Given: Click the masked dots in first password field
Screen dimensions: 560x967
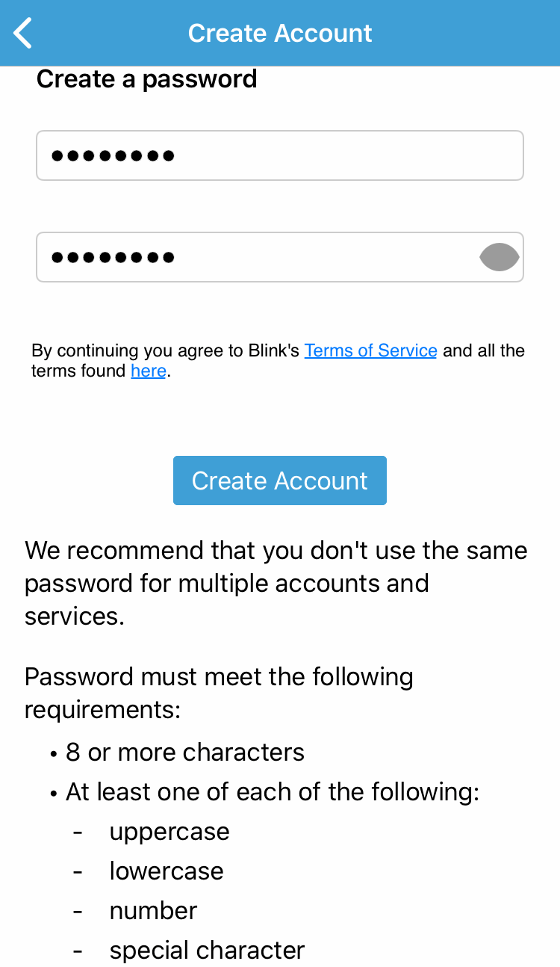Looking at the screenshot, I should click(113, 155).
